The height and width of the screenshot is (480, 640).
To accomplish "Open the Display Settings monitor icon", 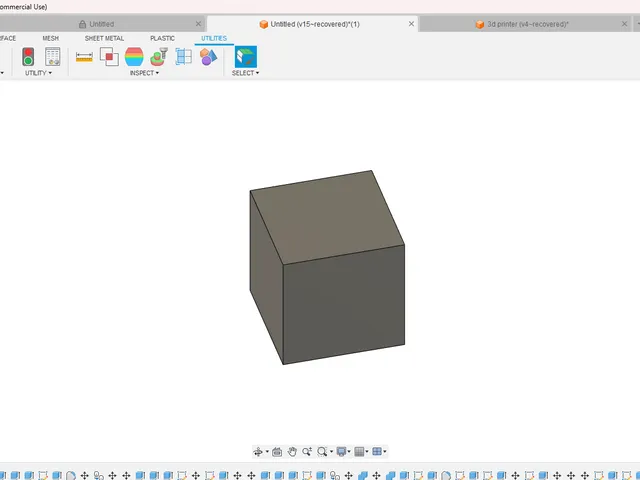I will tap(341, 451).
